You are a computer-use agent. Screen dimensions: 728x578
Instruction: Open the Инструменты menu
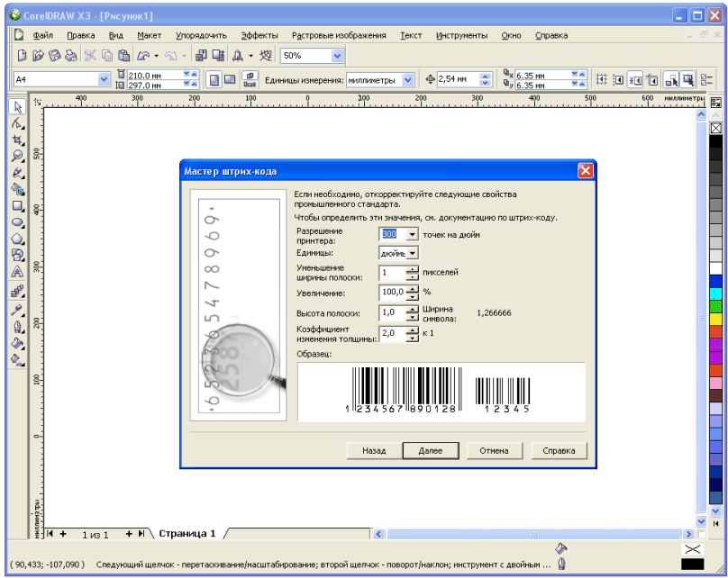click(461, 35)
